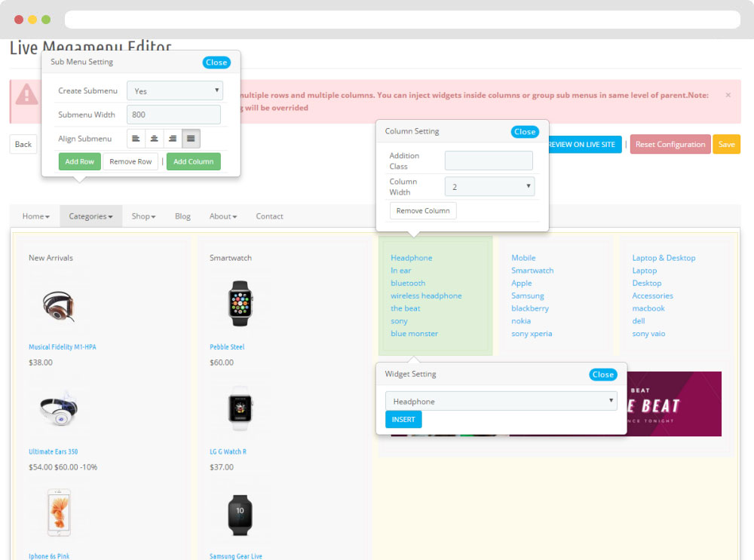This screenshot has width=754, height=560.
Task: Click the Samsung Gear Live watch image
Action: click(240, 515)
